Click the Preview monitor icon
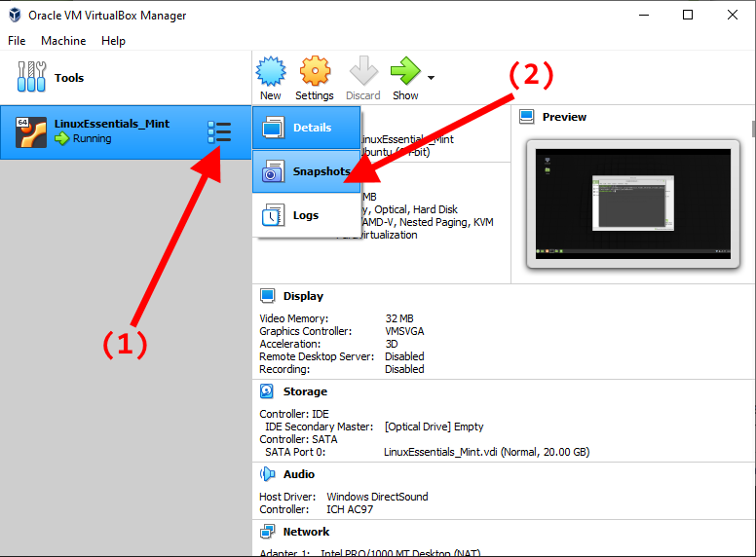 526,117
